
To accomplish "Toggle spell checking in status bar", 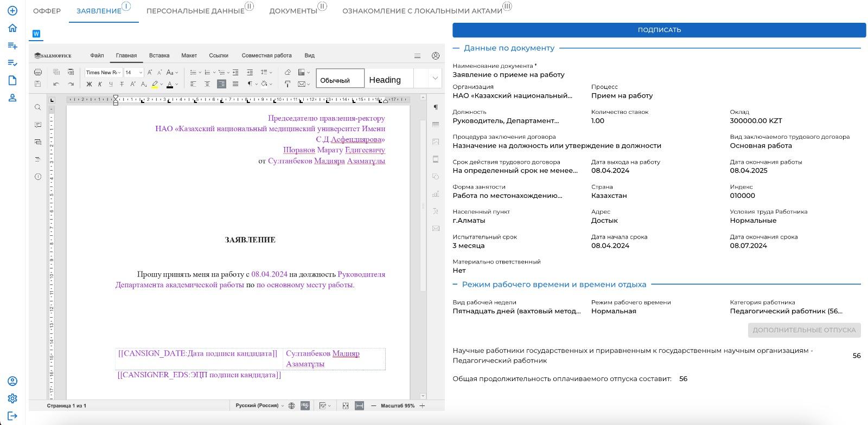I will point(305,405).
